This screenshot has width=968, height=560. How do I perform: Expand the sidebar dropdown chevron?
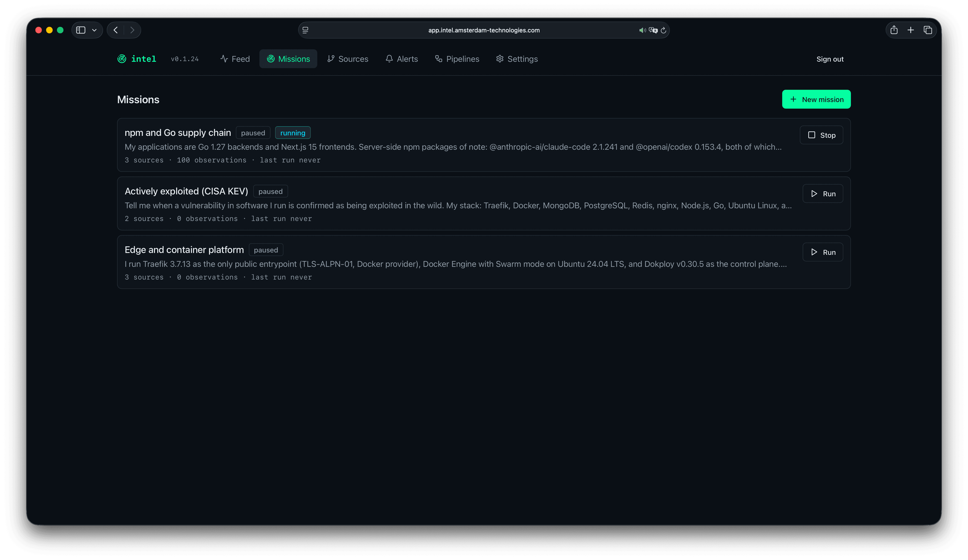[94, 30]
